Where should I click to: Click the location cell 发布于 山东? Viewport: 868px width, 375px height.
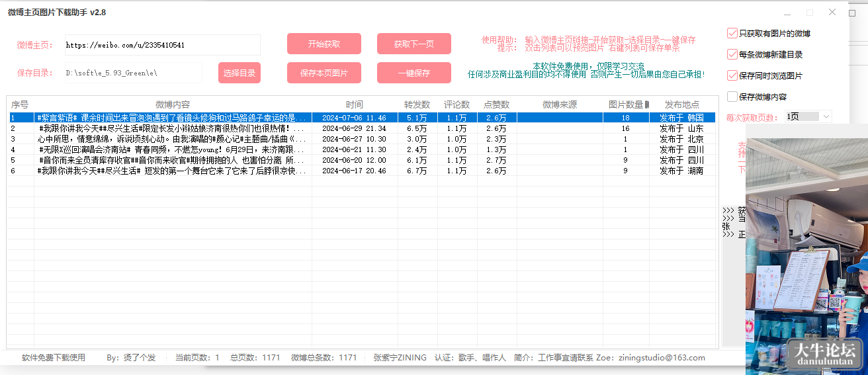(681, 128)
